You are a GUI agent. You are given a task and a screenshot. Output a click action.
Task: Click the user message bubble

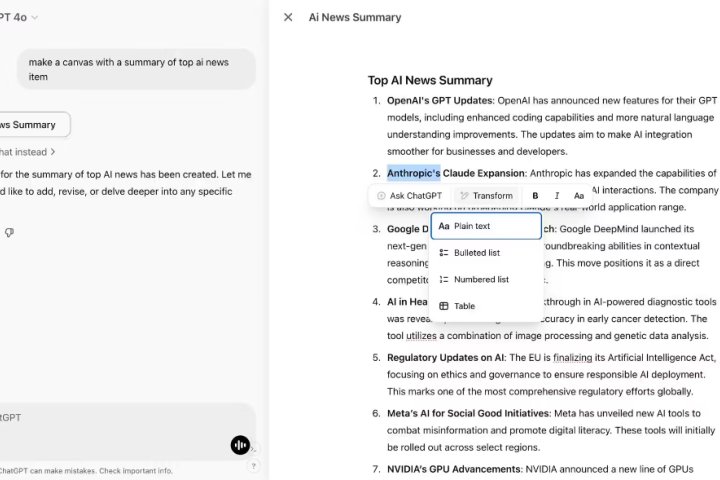click(x=136, y=69)
